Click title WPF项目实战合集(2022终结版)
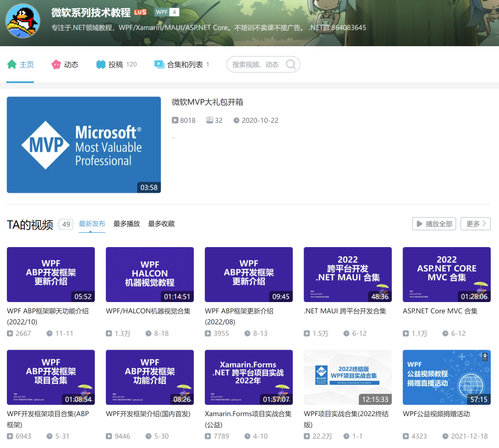This screenshot has height=448, width=499. coord(346,419)
